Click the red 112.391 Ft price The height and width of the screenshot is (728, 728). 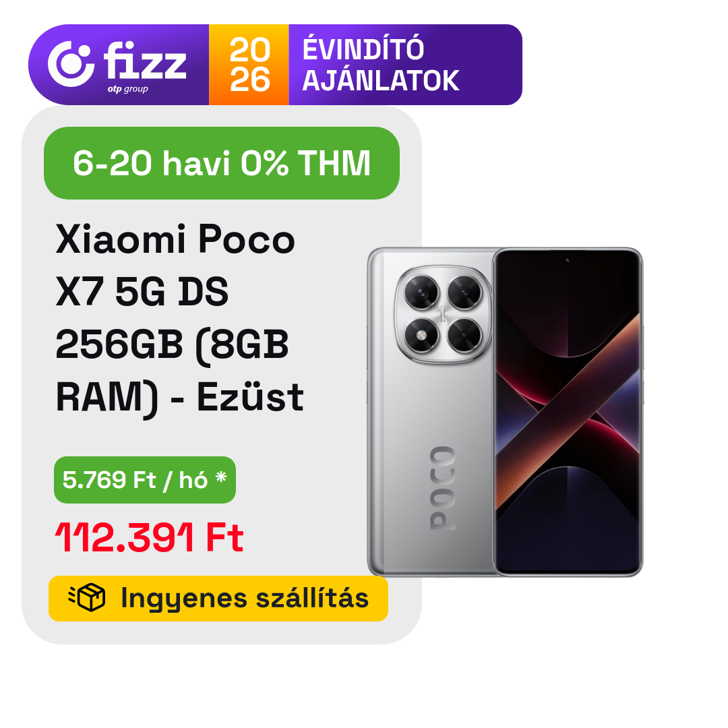(x=149, y=539)
